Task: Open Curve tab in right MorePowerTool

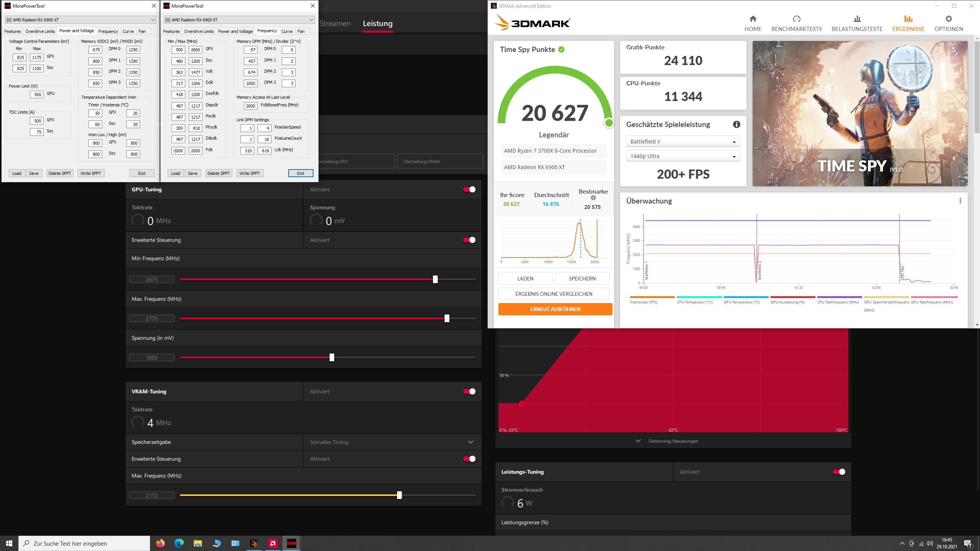Action: click(x=287, y=31)
